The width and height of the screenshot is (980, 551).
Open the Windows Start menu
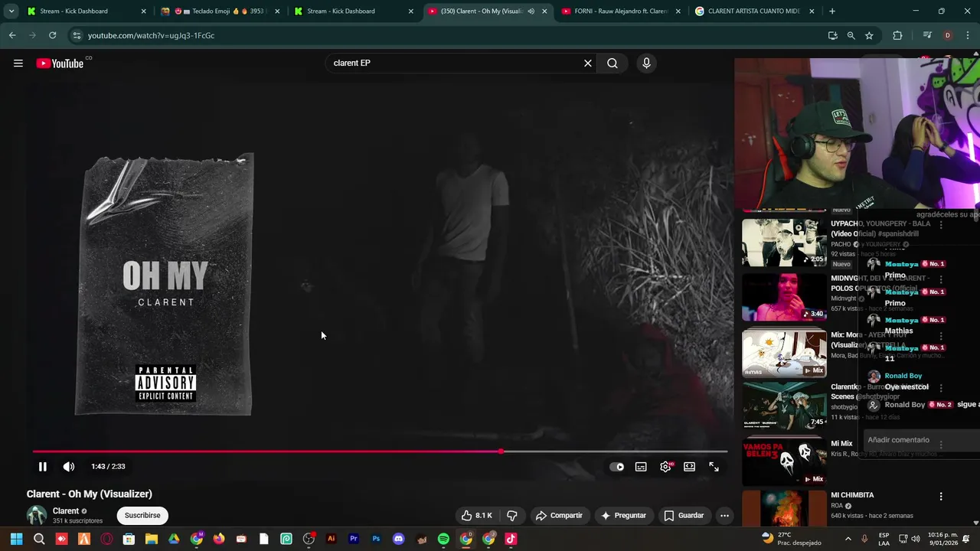[x=16, y=539]
